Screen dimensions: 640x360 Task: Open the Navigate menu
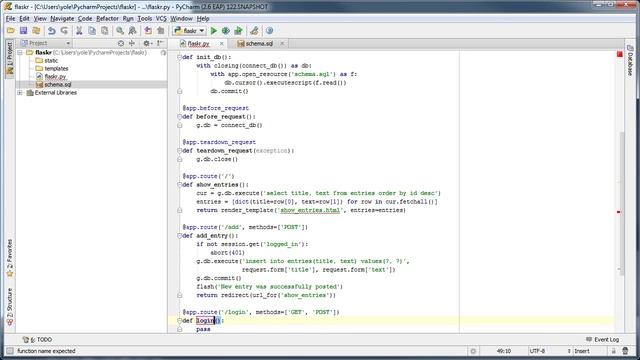pyautogui.click(x=62, y=18)
